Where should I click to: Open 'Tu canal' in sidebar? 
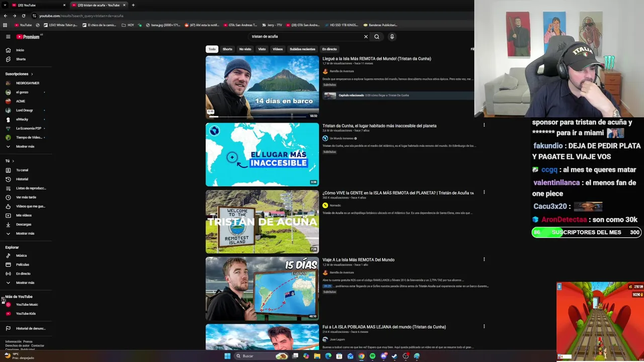[x=22, y=170]
